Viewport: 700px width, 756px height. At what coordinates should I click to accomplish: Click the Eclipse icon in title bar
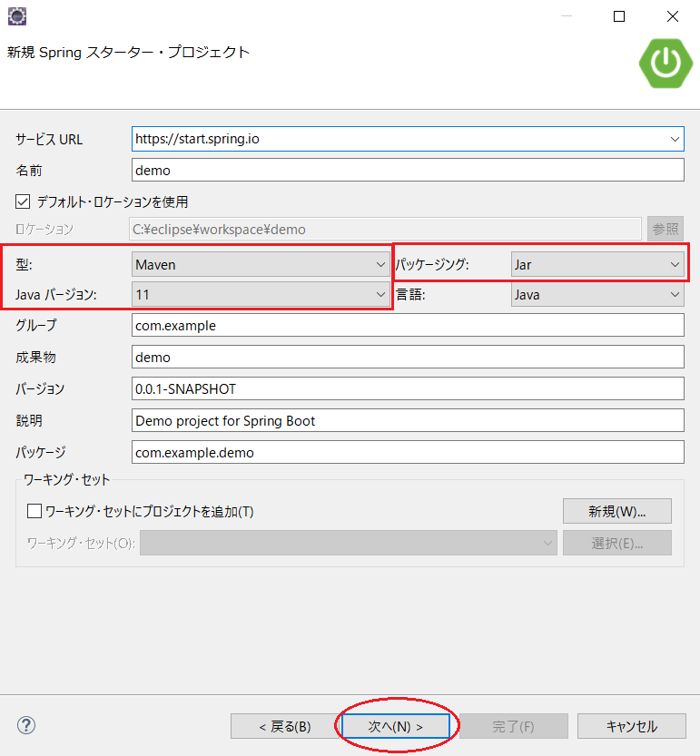click(x=17, y=16)
